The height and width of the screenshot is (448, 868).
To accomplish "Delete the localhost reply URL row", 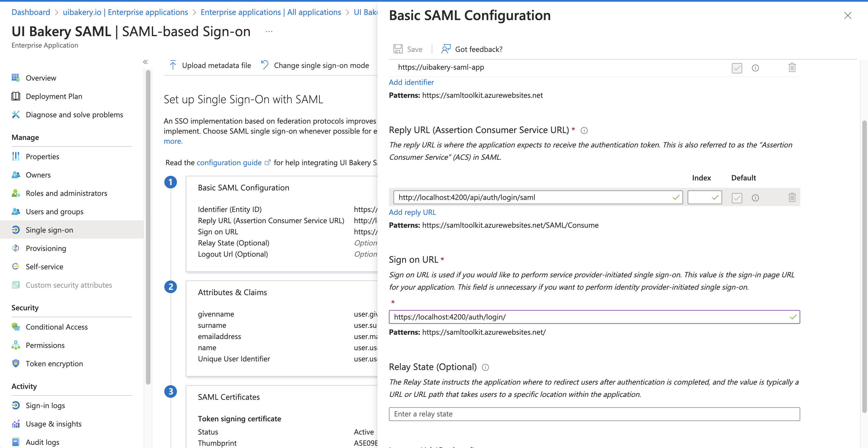I will click(x=792, y=197).
